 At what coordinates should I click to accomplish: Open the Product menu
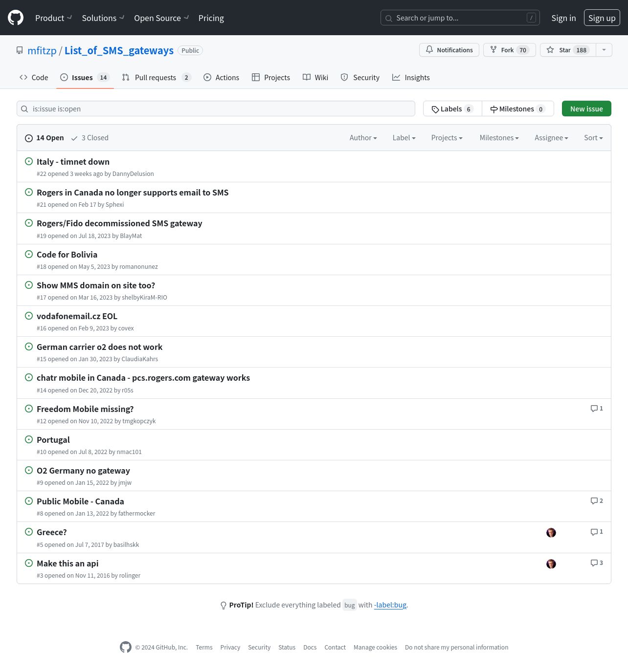coord(54,18)
